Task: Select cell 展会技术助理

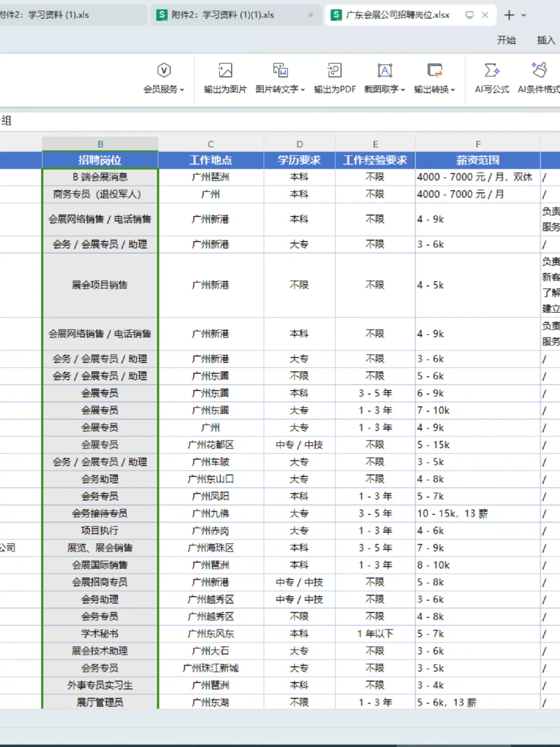Action: pos(100,651)
